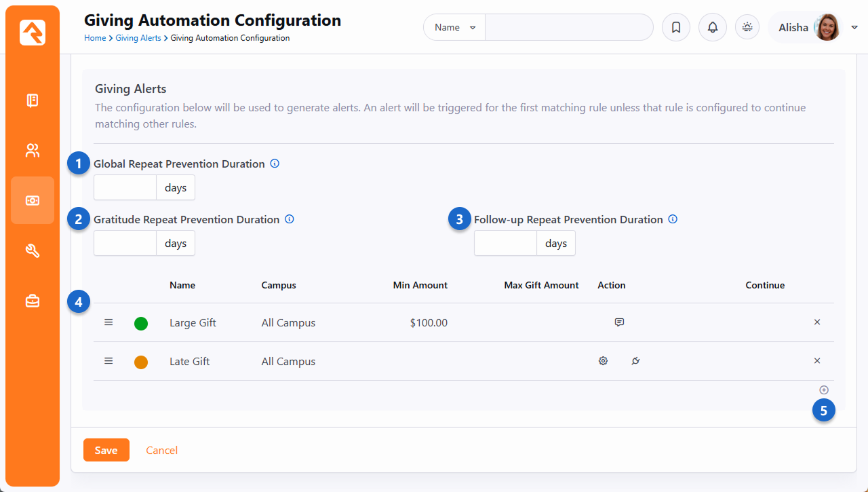This screenshot has width=868, height=492.
Task: Click info icon beside Global Repeat Prevention
Action: (x=275, y=164)
